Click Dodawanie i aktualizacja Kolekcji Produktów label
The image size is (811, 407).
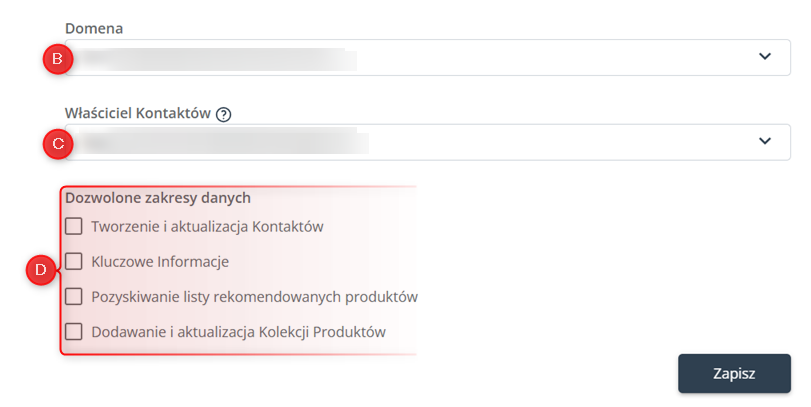[x=238, y=332]
